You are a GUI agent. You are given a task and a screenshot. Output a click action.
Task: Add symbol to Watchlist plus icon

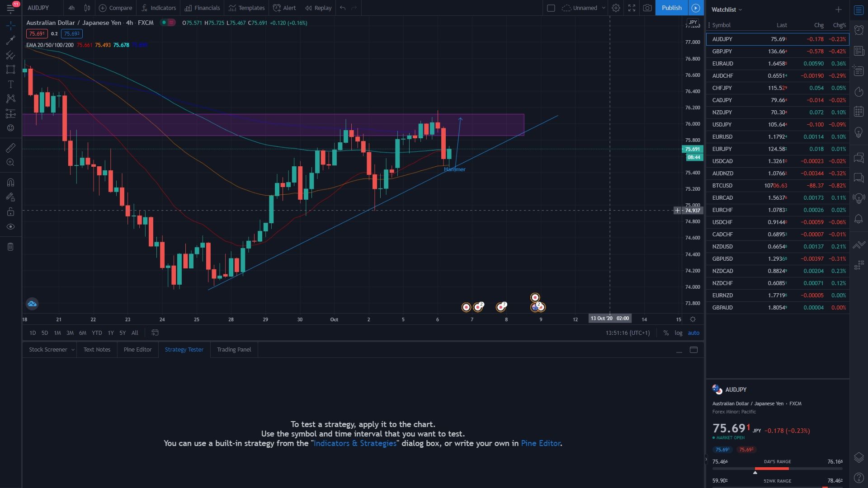click(x=838, y=9)
